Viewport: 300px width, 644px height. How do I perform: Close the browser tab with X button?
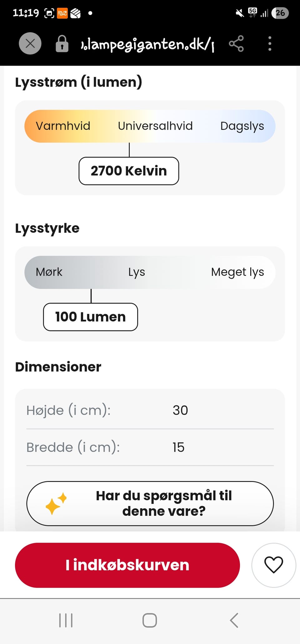tap(30, 43)
